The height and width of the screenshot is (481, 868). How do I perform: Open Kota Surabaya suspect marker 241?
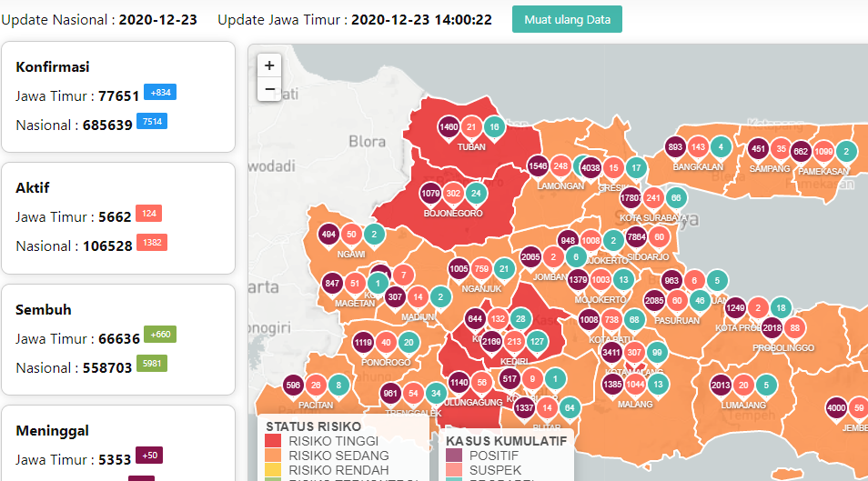pos(653,198)
